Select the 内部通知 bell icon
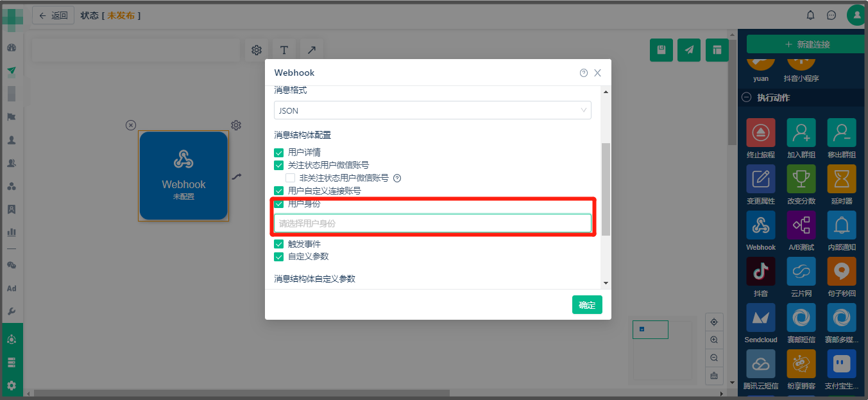The width and height of the screenshot is (868, 400). tap(841, 225)
